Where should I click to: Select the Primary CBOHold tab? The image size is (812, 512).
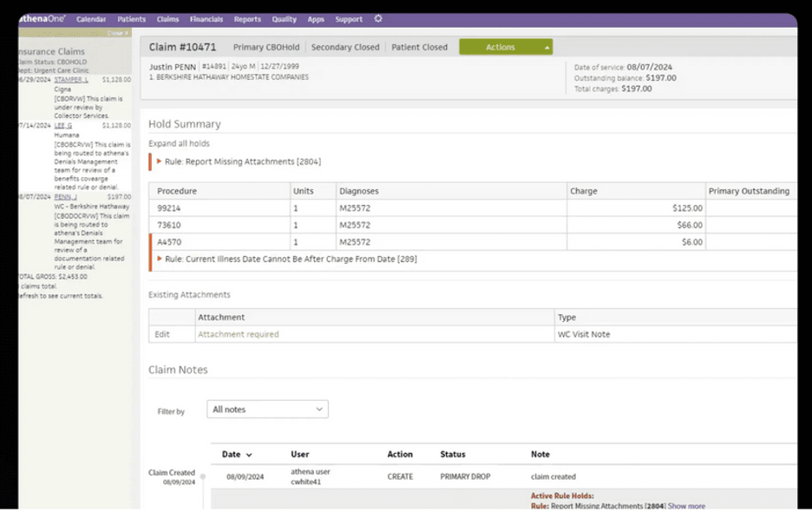tap(265, 48)
